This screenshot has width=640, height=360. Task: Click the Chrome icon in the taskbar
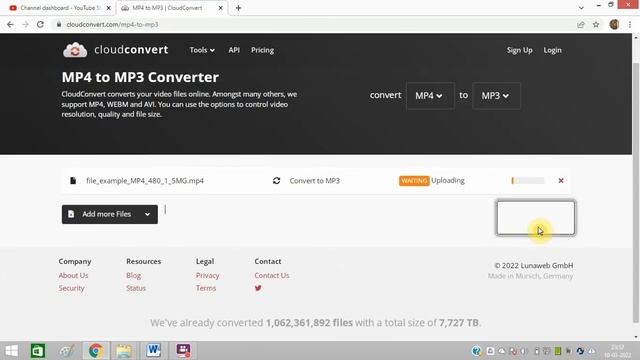coord(96,351)
